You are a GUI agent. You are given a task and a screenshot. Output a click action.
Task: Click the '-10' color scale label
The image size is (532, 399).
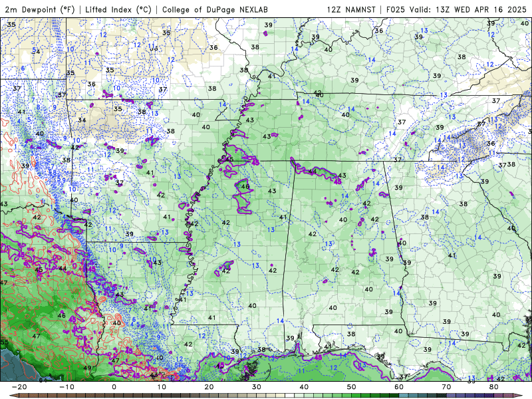[66, 387]
